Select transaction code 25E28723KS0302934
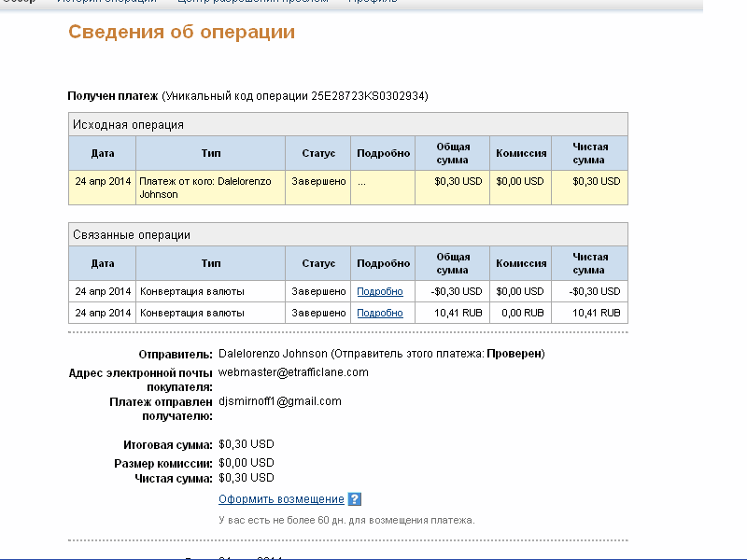 (x=368, y=96)
